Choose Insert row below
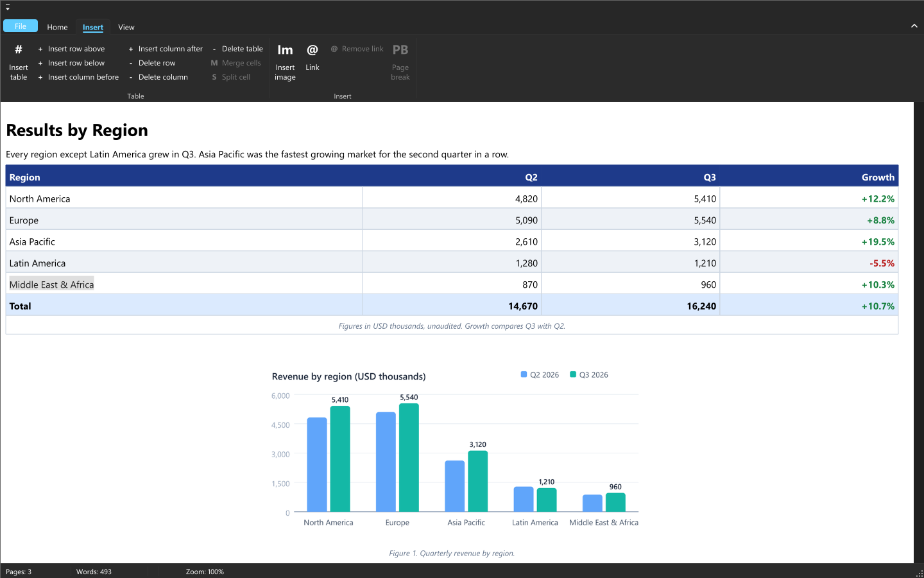 coord(71,63)
